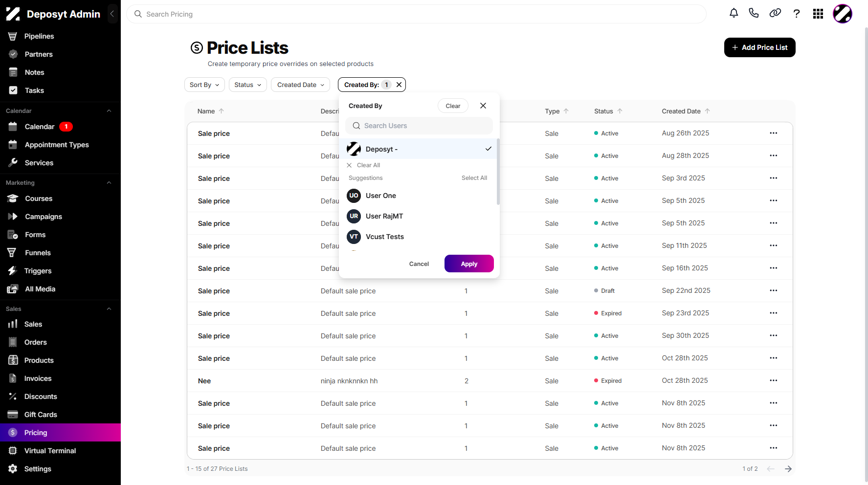Open the Created Date filter dropdown
The image size is (868, 485).
[x=301, y=85]
